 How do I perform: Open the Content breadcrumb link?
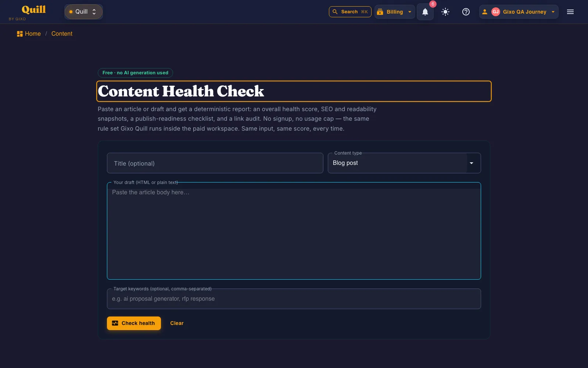[x=62, y=33]
